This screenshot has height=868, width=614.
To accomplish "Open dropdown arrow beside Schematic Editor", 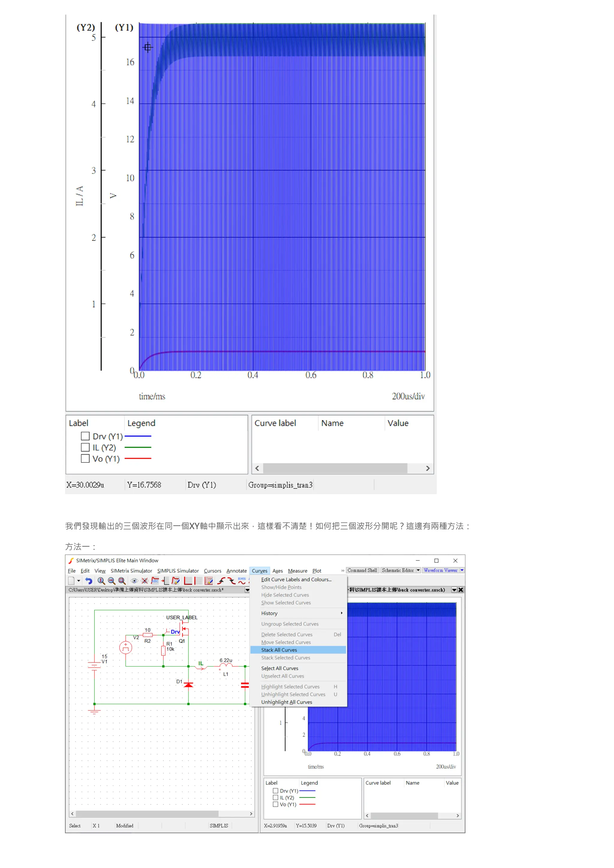I will click(418, 570).
